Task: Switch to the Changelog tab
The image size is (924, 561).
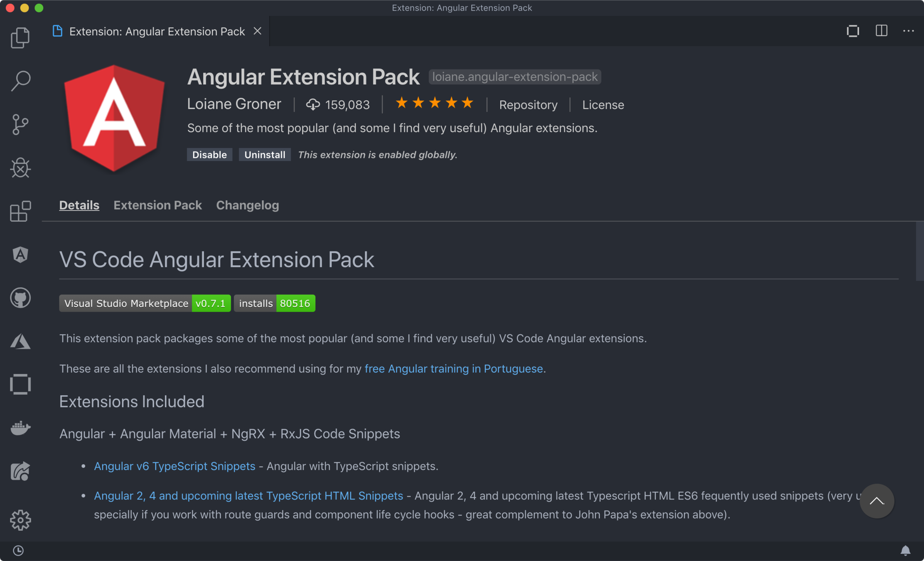Action: (247, 205)
